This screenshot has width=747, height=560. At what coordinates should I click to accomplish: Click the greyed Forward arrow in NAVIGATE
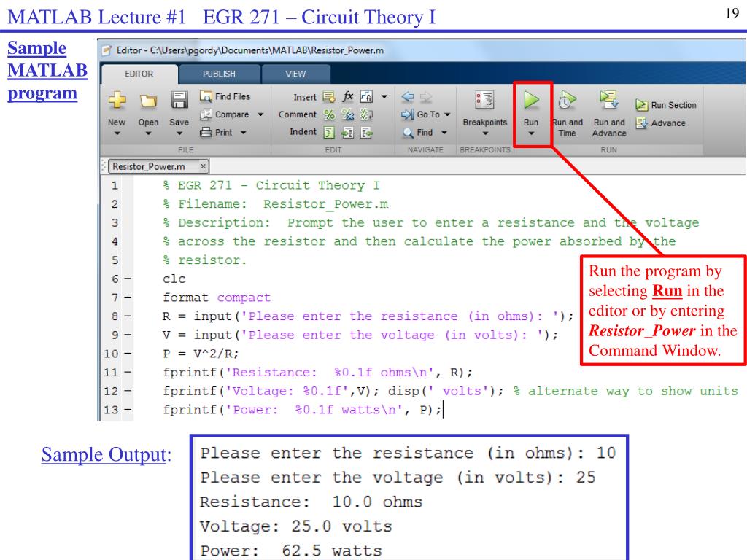426,97
